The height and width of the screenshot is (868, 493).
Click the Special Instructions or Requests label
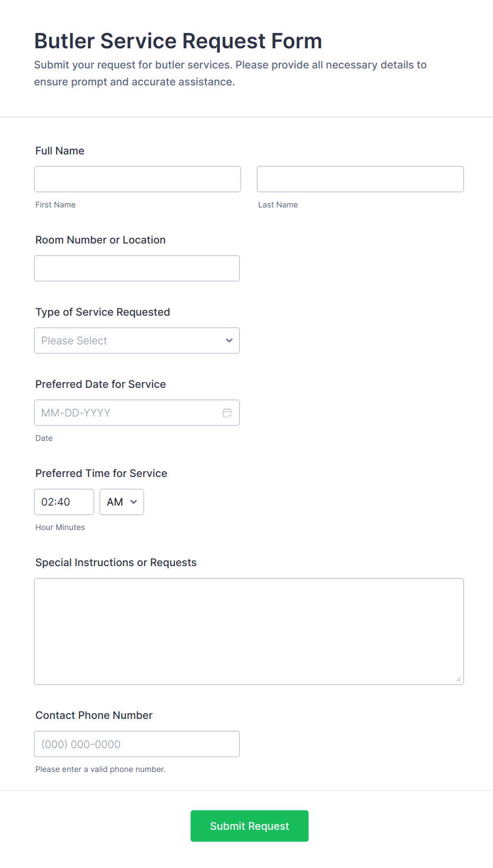click(116, 562)
